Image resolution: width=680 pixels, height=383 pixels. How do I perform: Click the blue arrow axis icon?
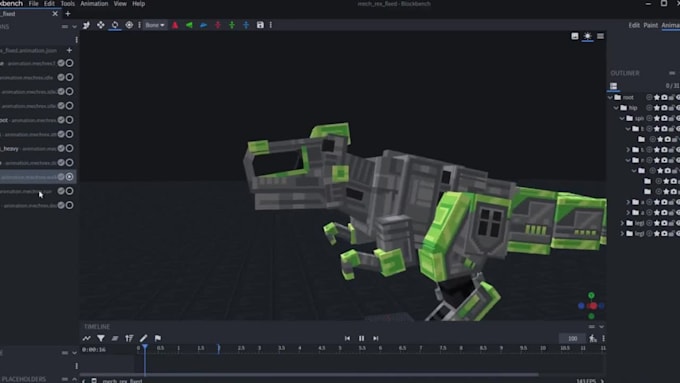[203, 25]
